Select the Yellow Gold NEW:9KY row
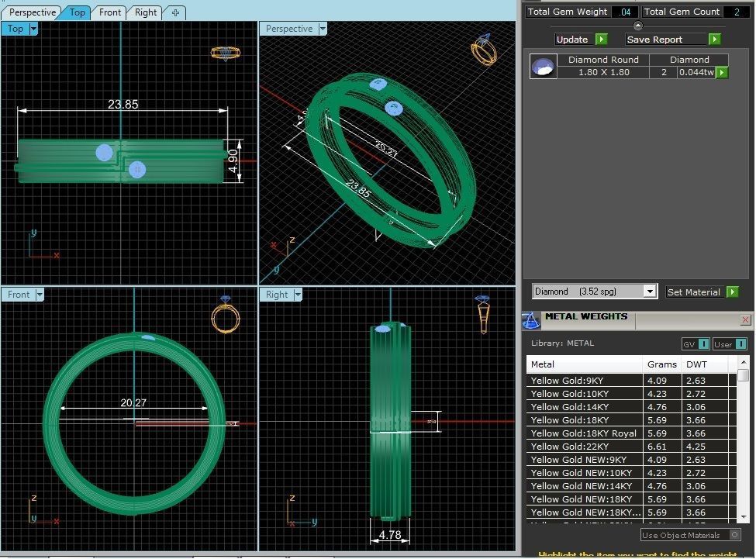This screenshot has height=559, width=756. point(632,460)
